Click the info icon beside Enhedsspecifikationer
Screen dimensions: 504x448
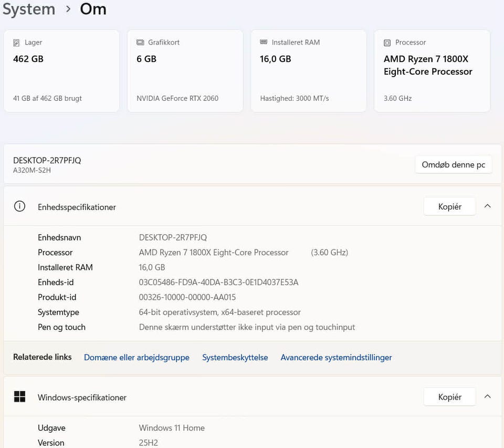tap(19, 206)
